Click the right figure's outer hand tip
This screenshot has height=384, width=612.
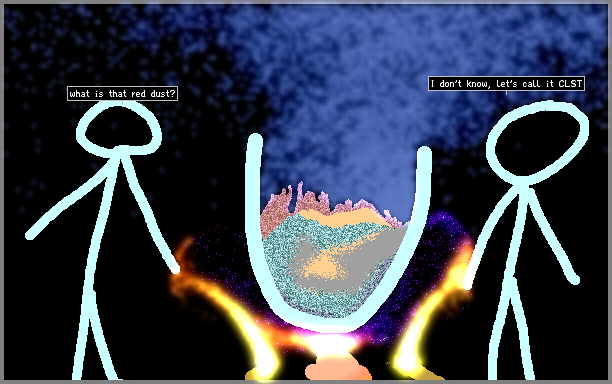click(x=575, y=280)
